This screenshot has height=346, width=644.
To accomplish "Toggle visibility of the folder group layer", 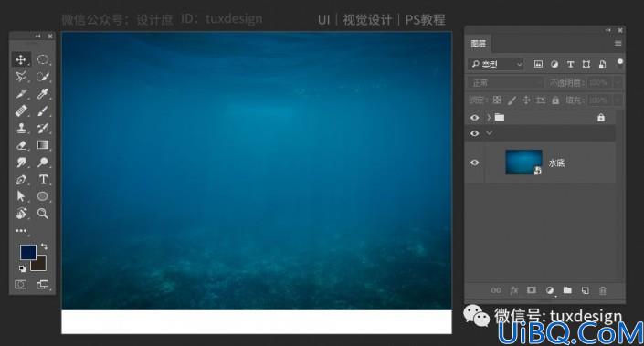I will (474, 118).
